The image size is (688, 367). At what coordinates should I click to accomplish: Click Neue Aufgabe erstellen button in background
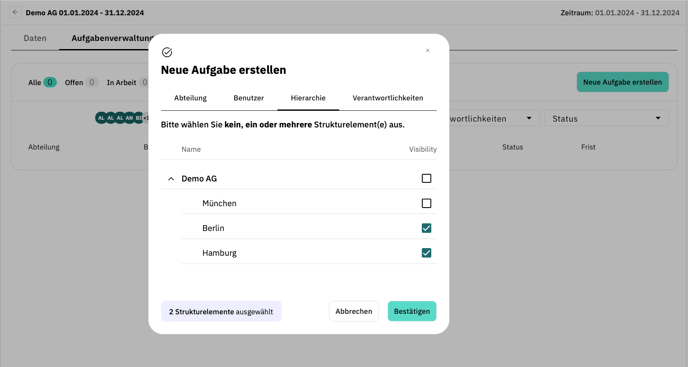tap(623, 82)
